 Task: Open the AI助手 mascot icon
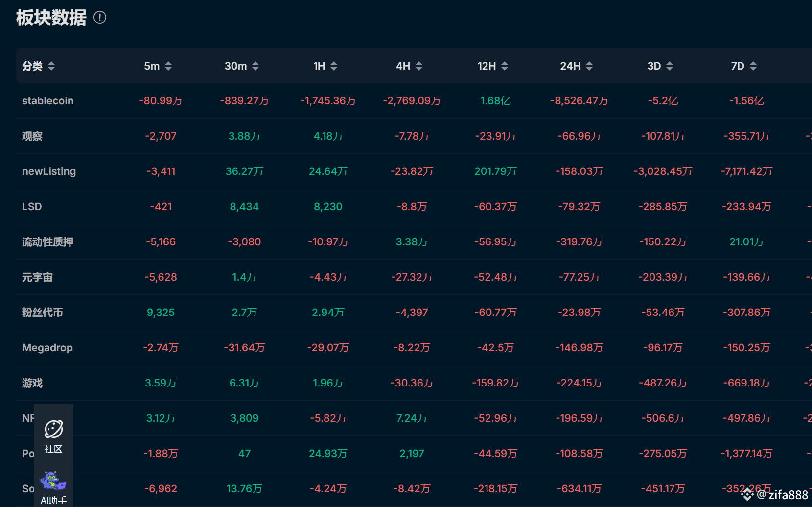tap(53, 481)
